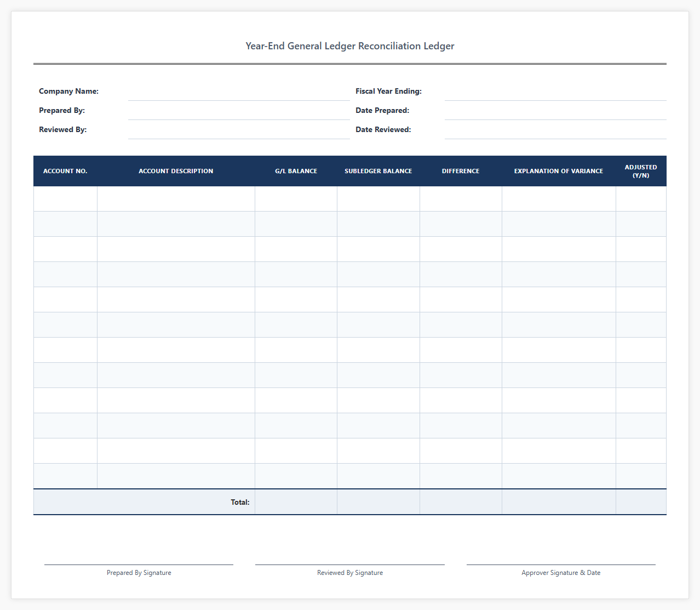The height and width of the screenshot is (610, 700).
Task: Select the page title Year-End General Ledger Reconciliation Ledger
Action: (350, 46)
